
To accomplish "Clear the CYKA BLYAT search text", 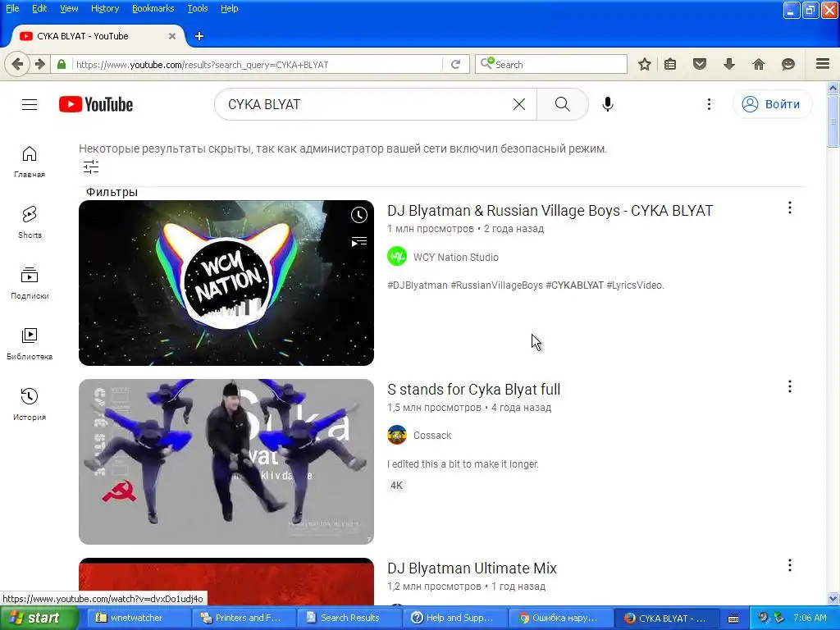I will (x=518, y=104).
